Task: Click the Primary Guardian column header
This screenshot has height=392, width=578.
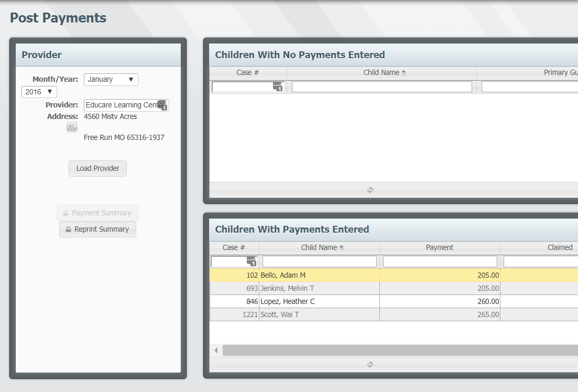Action: 528,73
